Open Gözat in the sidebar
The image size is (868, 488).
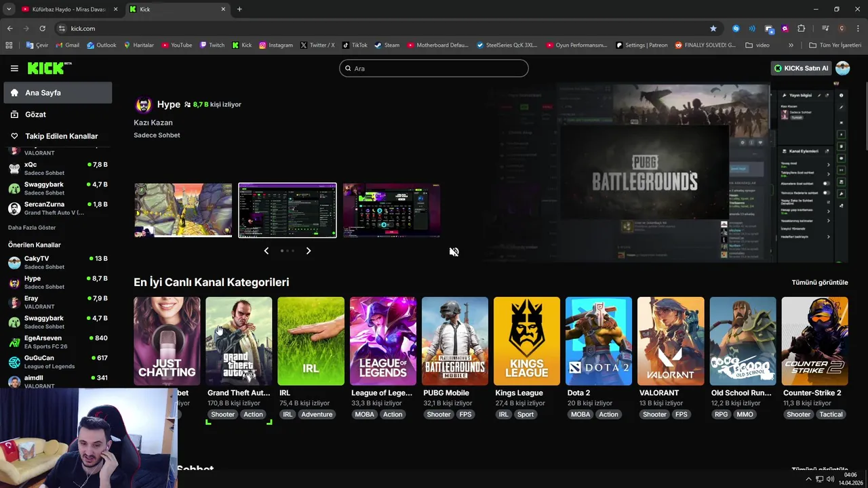pos(58,115)
